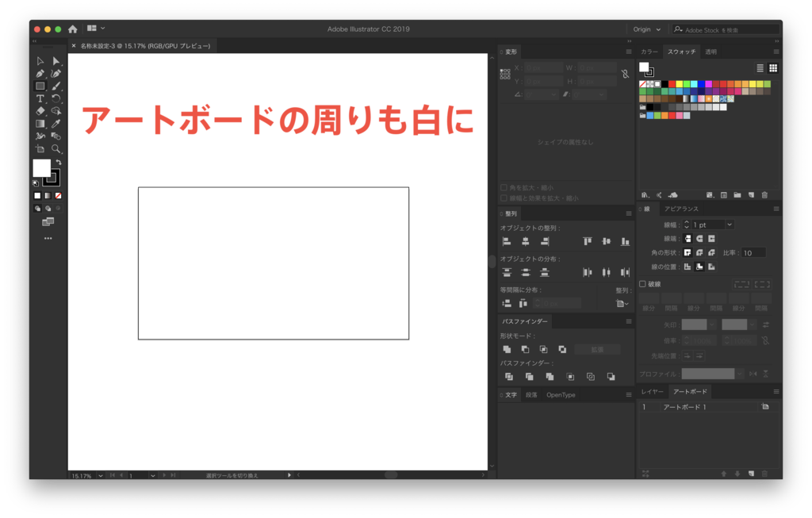This screenshot has width=812, height=518.
Task: Select the Type tool
Action: coord(40,97)
